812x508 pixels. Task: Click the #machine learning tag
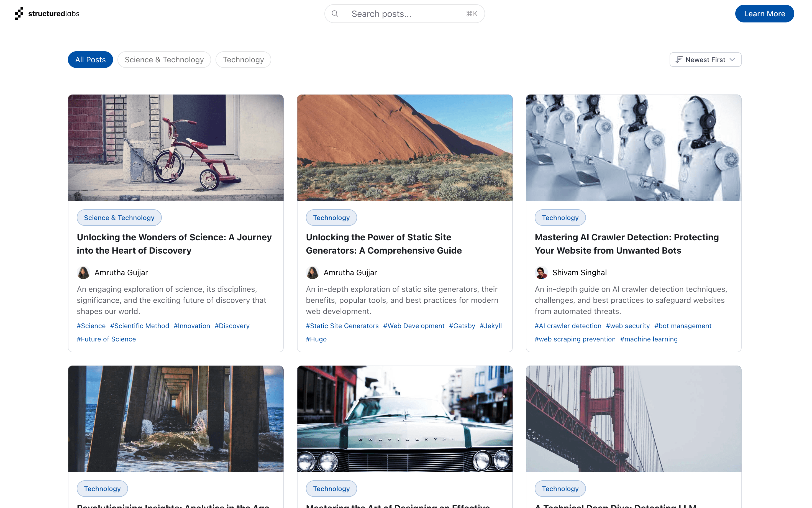point(649,339)
